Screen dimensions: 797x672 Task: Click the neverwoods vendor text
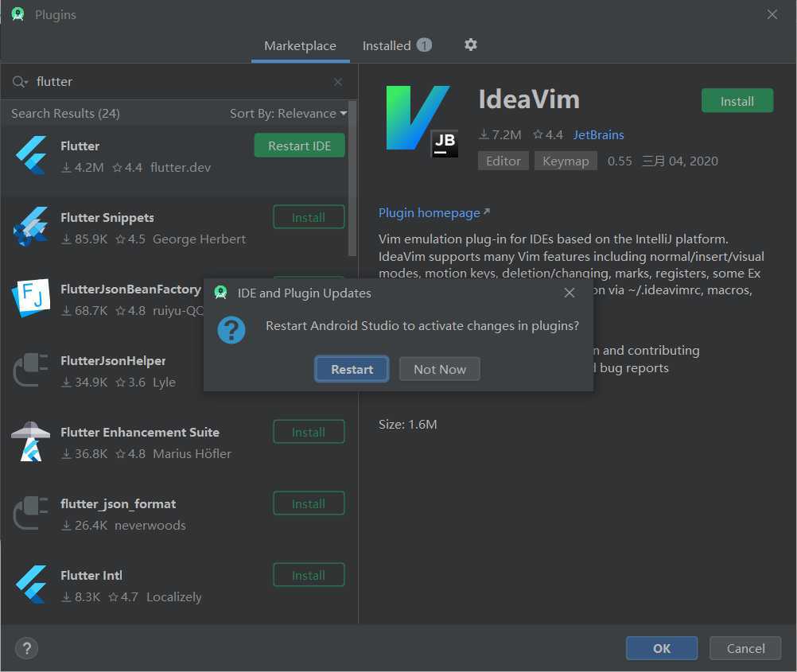pos(150,525)
